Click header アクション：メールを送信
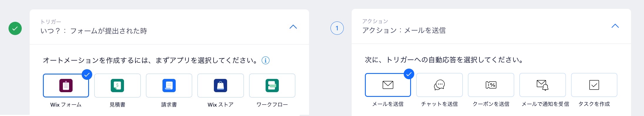This screenshot has width=644, height=116. click(404, 30)
